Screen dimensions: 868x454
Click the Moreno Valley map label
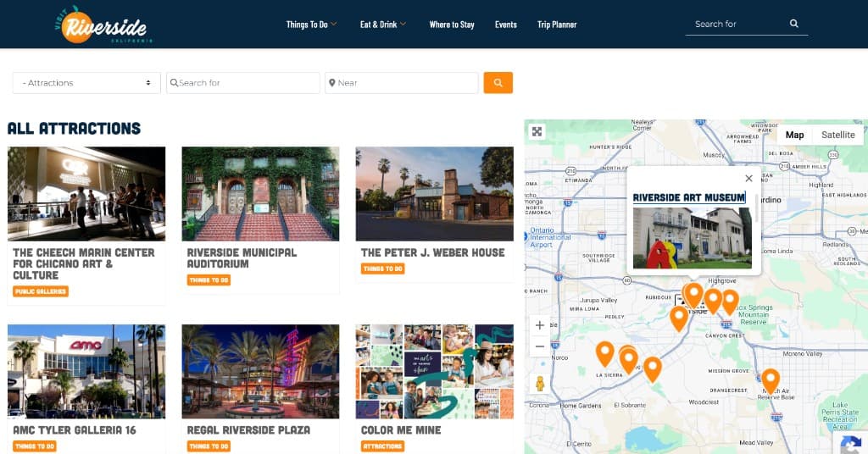[x=802, y=353]
